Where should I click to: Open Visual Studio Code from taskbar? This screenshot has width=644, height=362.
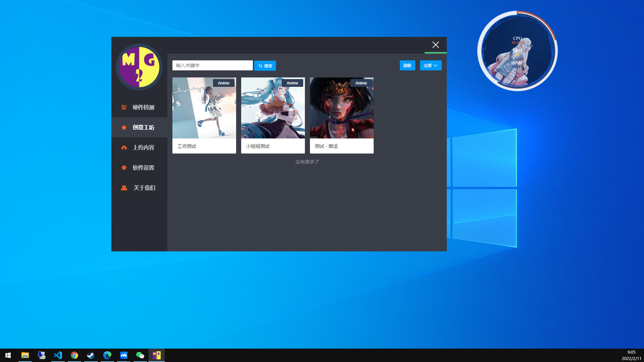pyautogui.click(x=58, y=355)
